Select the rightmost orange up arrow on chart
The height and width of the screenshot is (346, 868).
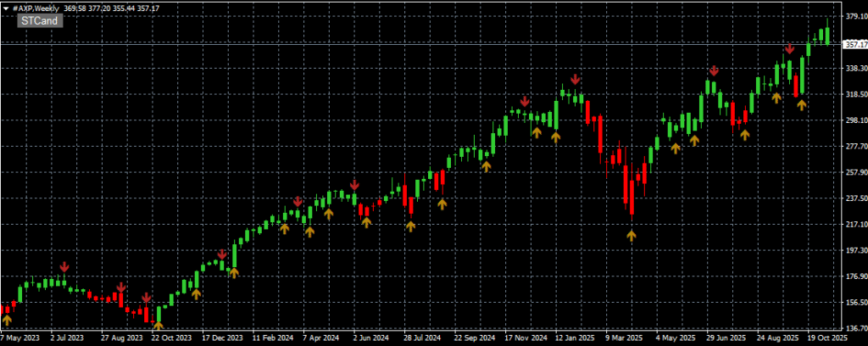click(x=801, y=104)
